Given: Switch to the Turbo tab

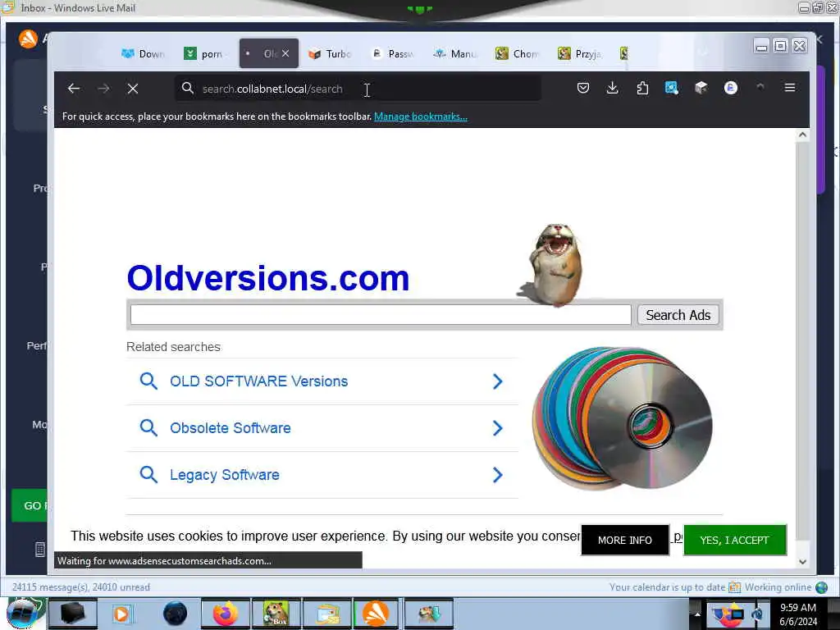Looking at the screenshot, I should (330, 53).
